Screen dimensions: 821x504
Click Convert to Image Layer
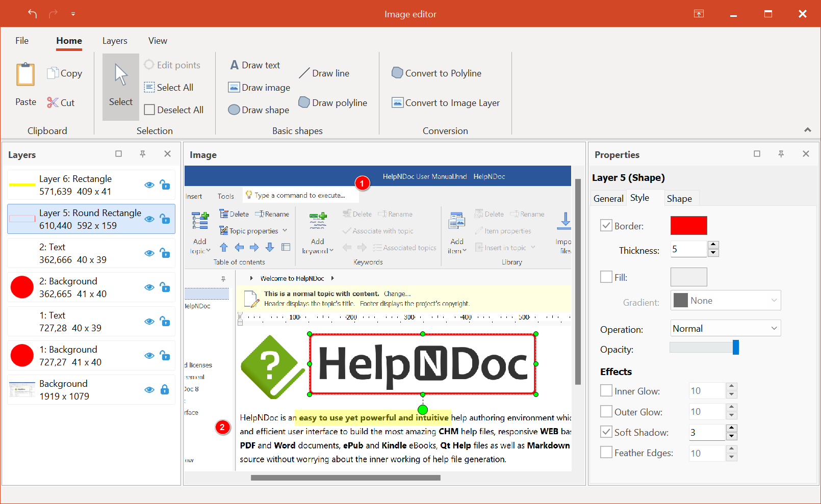[446, 102]
